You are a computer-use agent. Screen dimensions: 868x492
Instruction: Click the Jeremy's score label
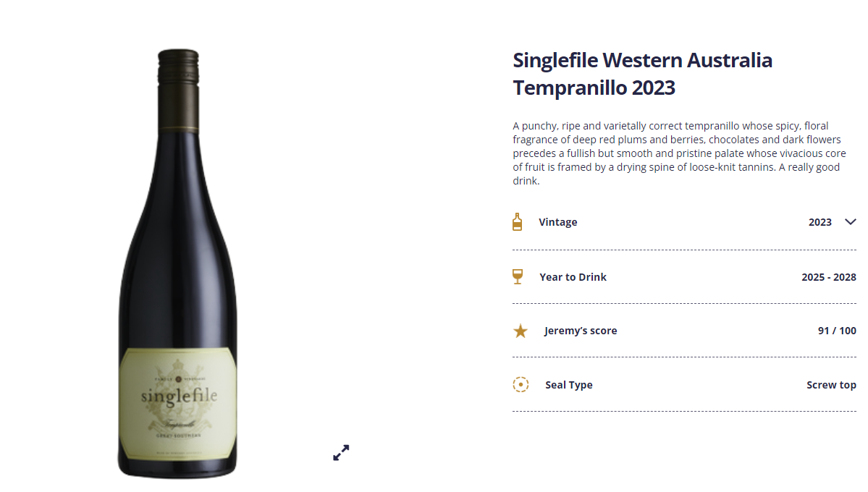(581, 331)
